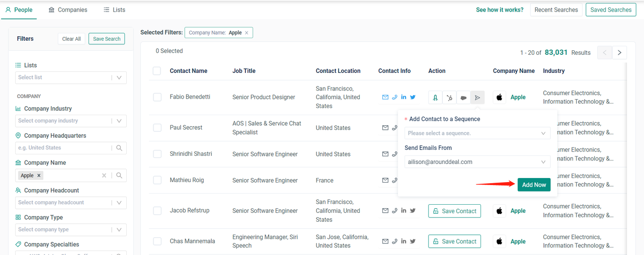
Task: Open the Company Industry dropdown
Action: point(70,121)
